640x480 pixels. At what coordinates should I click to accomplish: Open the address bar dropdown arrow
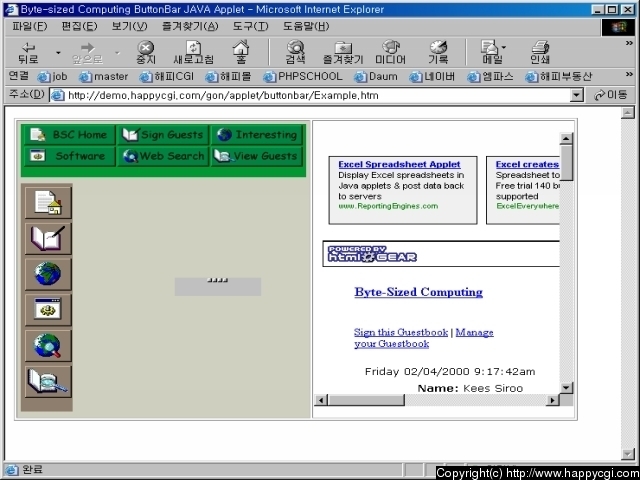click(x=576, y=96)
